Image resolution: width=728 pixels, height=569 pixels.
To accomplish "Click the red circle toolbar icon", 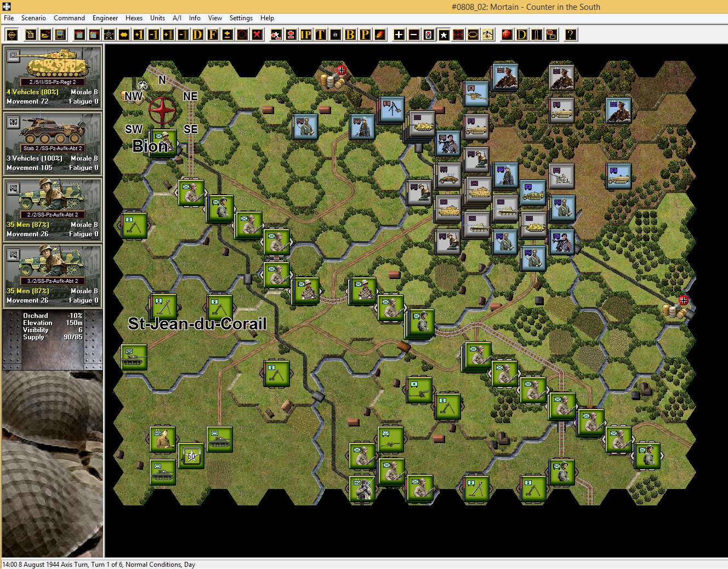I will click(x=242, y=35).
